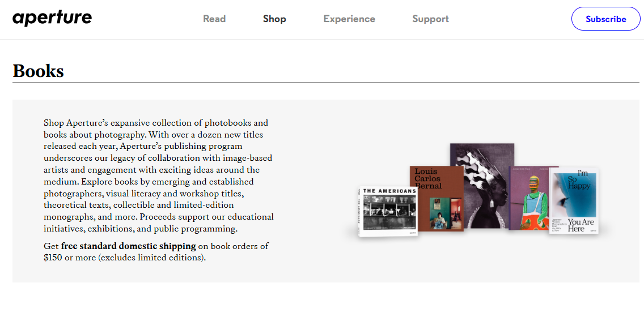
Task: Go to the Shop menu item
Action: click(274, 19)
